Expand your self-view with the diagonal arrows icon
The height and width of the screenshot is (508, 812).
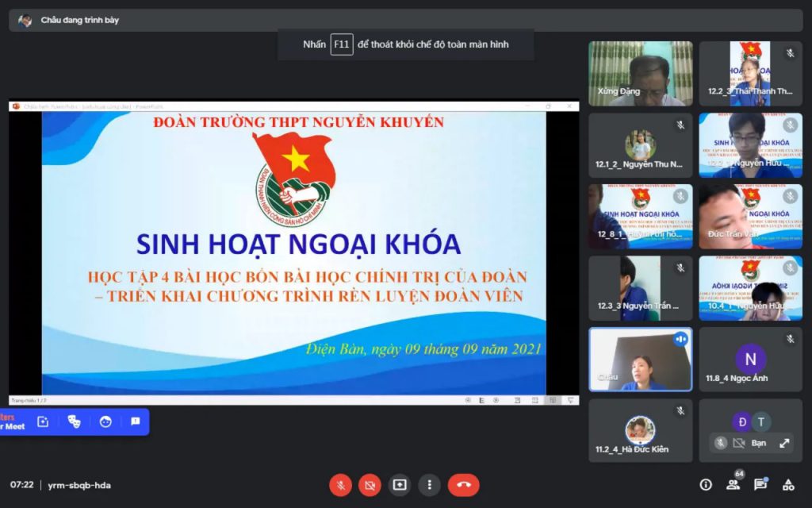click(784, 443)
